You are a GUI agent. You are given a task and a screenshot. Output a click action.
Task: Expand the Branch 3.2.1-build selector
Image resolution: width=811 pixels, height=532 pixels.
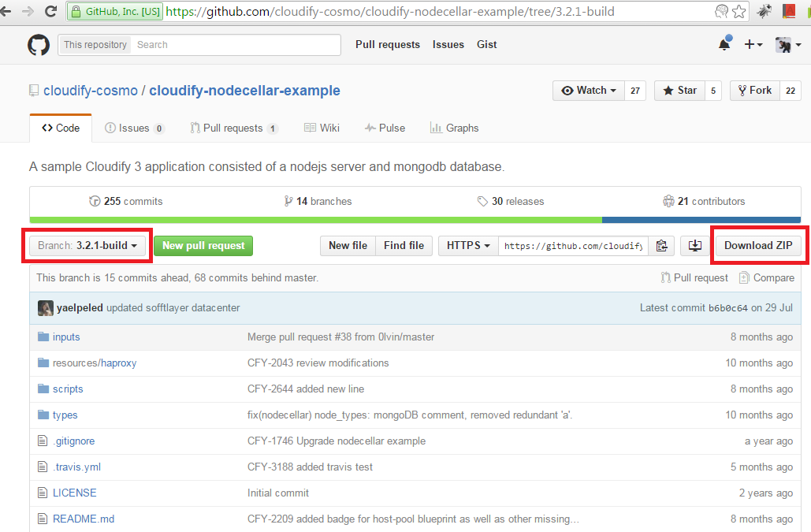tap(87, 246)
